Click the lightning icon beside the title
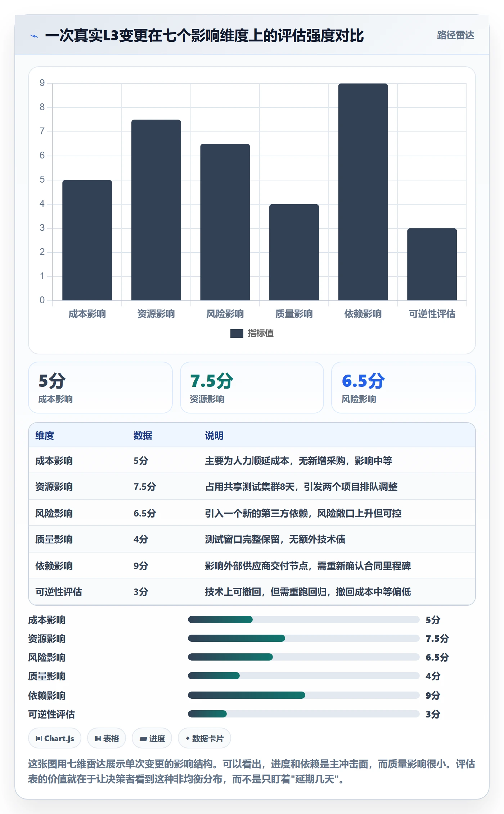 pos(34,36)
